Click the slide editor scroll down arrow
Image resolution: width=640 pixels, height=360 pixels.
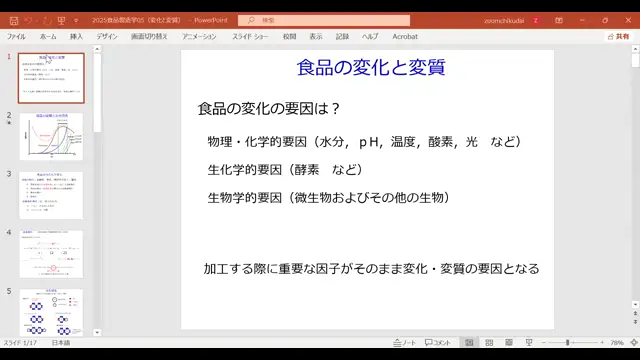[635, 305]
